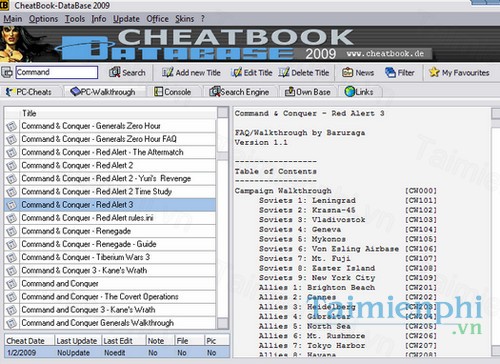The width and height of the screenshot is (500, 364).
Task: Click the Edit Title pencil icon
Action: (236, 72)
